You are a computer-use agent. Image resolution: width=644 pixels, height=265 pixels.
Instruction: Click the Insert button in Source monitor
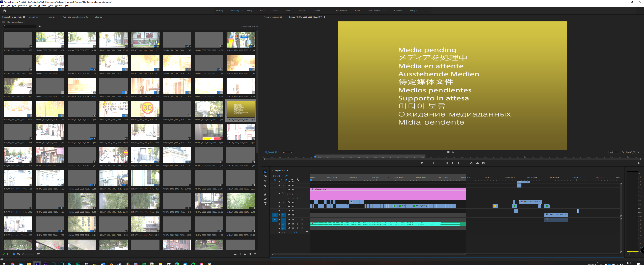click(471, 163)
